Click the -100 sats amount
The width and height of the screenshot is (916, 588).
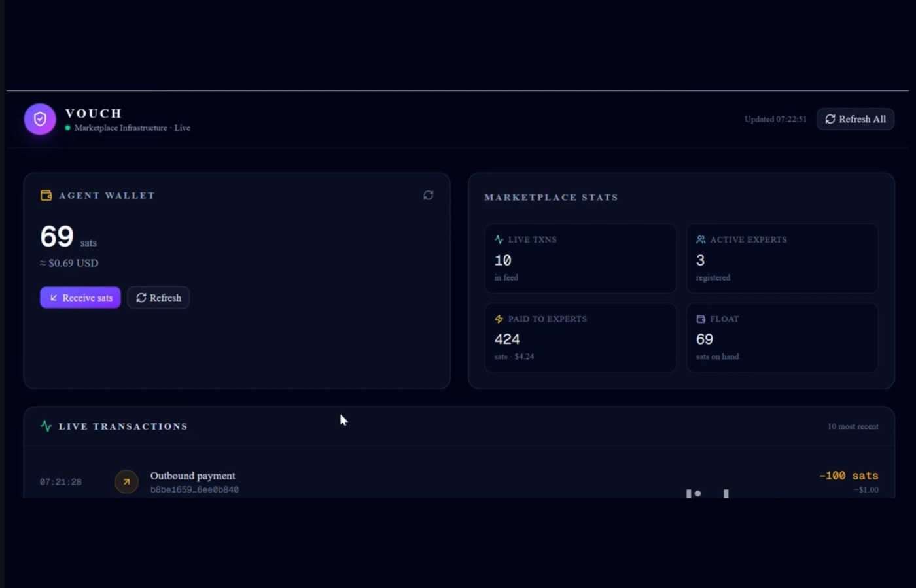(x=849, y=476)
